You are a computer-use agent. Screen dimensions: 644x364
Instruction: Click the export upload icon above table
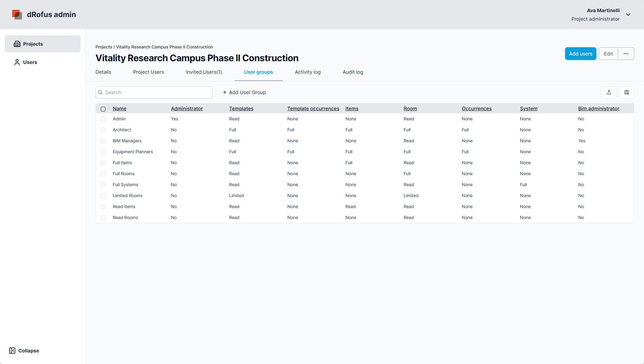pyautogui.click(x=609, y=92)
